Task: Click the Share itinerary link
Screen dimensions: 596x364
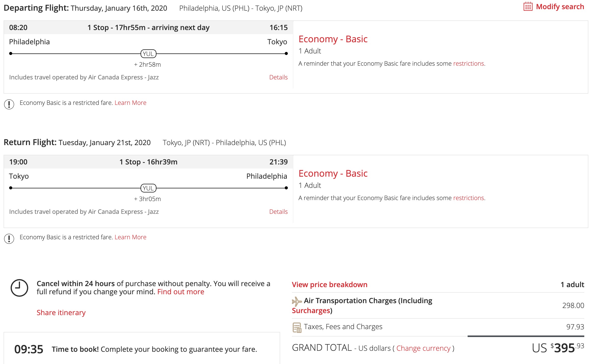Action: pyautogui.click(x=61, y=312)
